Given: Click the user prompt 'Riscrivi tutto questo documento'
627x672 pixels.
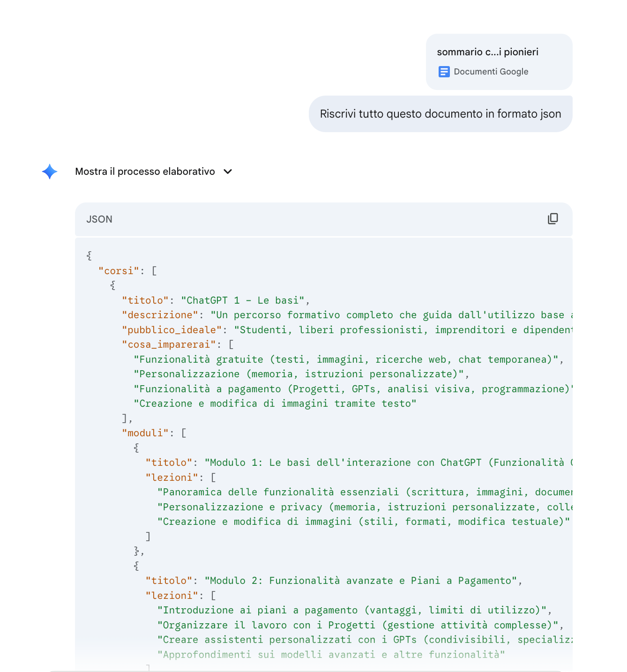Looking at the screenshot, I should pos(440,114).
